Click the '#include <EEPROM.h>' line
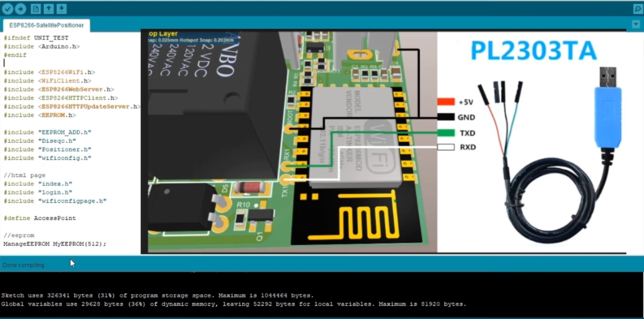644x319 pixels. (40, 115)
